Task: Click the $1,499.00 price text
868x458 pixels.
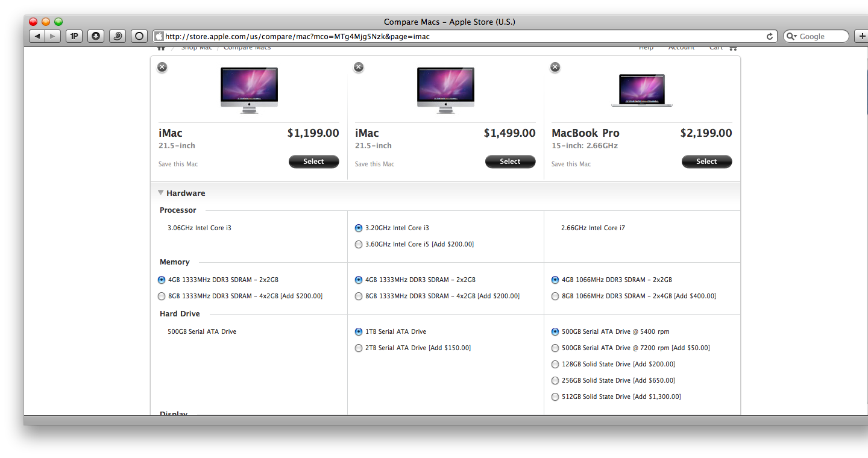Action: click(509, 133)
